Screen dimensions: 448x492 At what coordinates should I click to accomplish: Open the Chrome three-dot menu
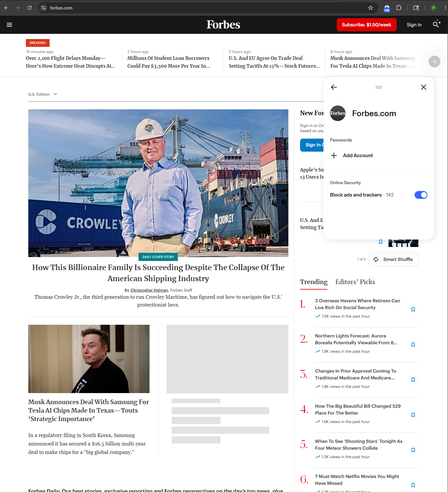click(x=445, y=8)
